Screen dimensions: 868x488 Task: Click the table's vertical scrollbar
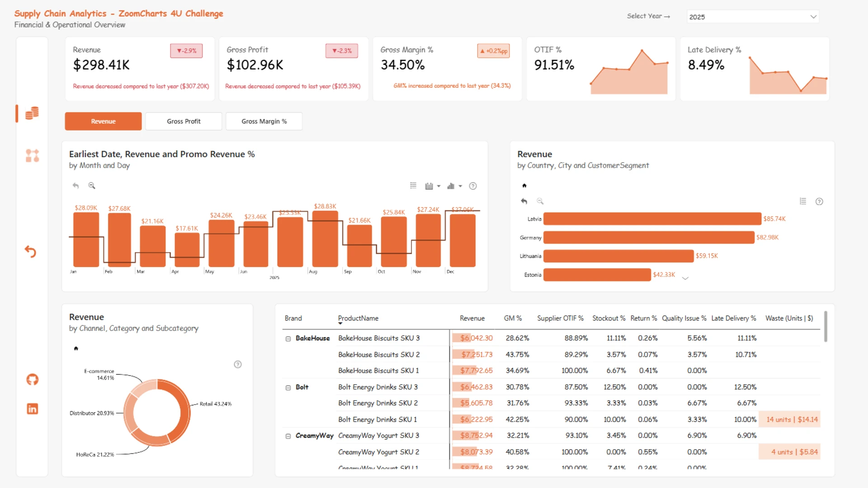(x=826, y=326)
